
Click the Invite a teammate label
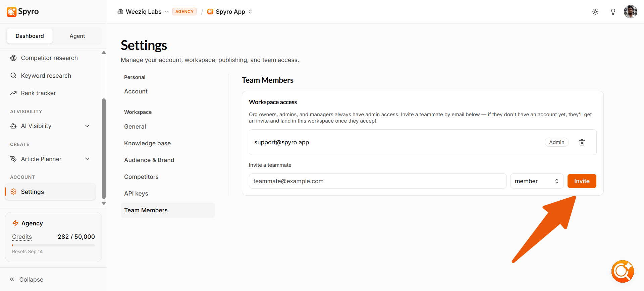click(270, 165)
